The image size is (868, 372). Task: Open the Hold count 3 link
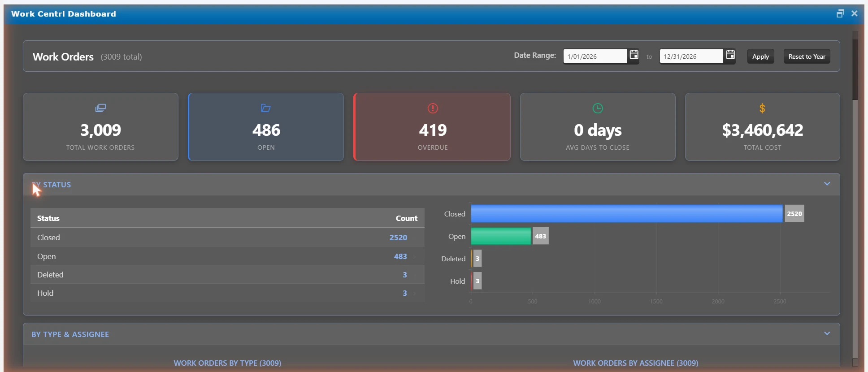click(405, 293)
